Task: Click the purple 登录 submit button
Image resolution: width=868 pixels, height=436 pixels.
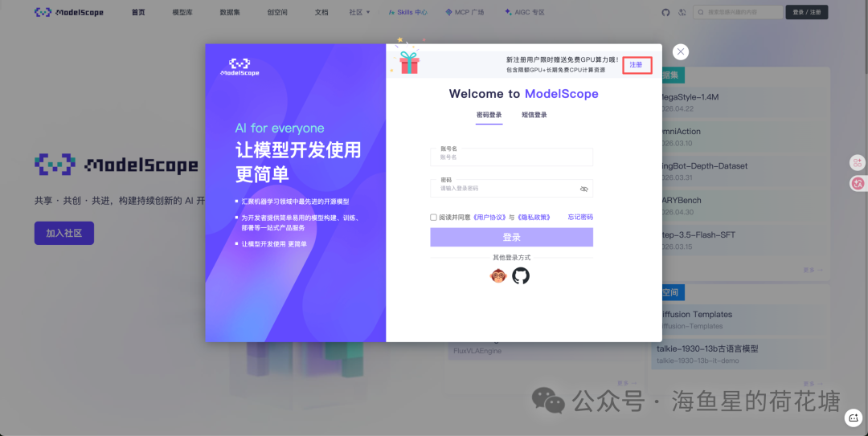Action: pyautogui.click(x=511, y=238)
